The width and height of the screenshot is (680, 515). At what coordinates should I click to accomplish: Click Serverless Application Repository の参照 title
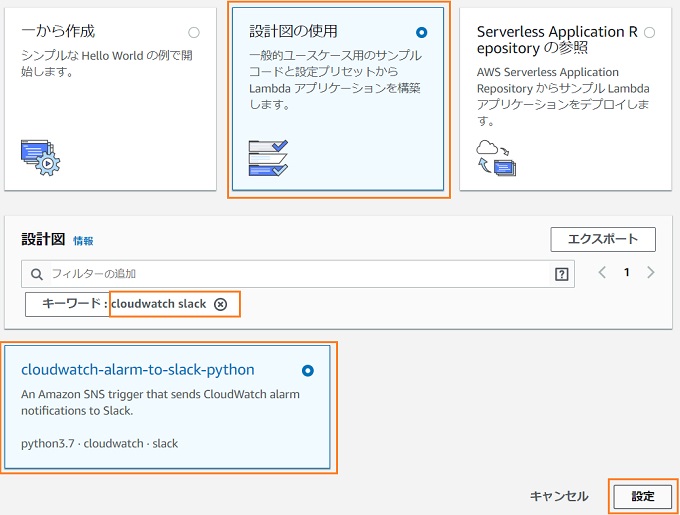click(x=557, y=39)
